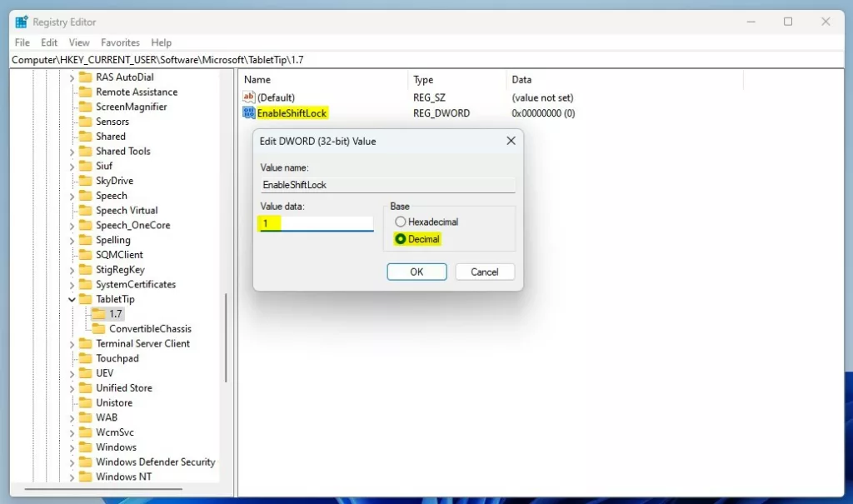Expand the Spelling key
This screenshot has height=504, width=853.
[72, 240]
